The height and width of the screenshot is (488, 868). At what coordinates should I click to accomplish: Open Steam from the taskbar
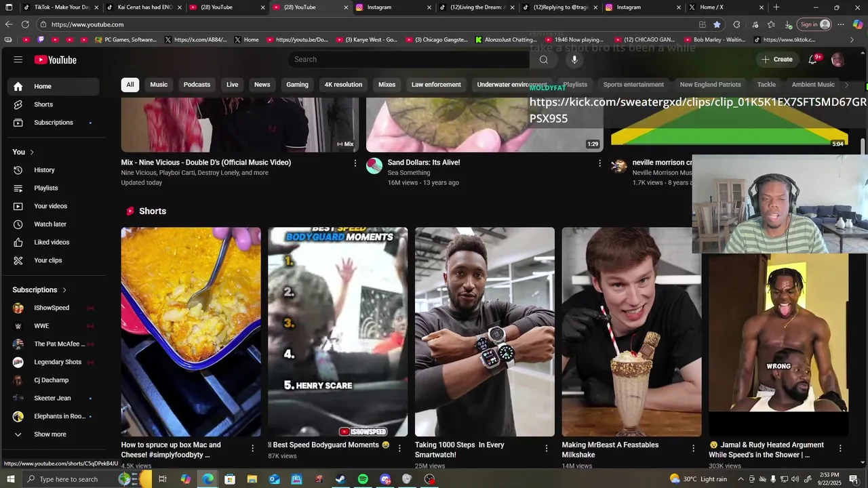340,479
